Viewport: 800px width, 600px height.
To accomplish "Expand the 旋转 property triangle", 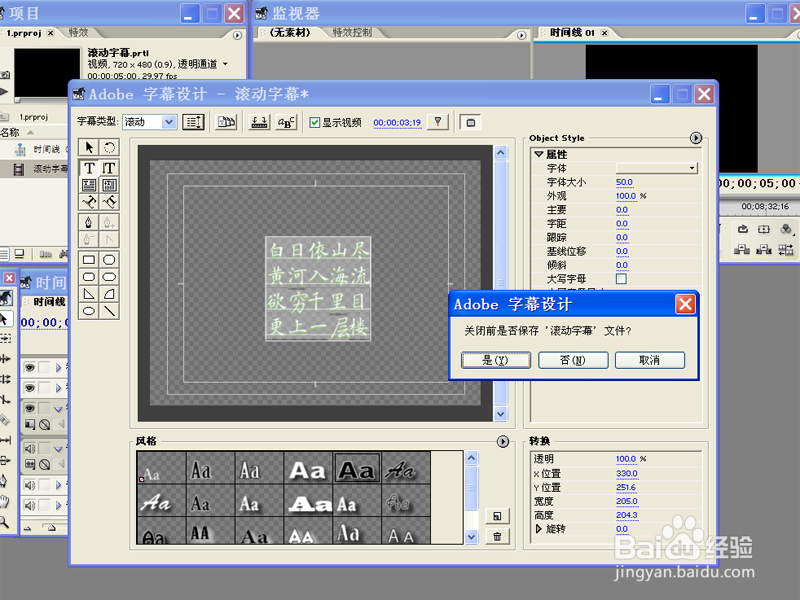I will 538,529.
